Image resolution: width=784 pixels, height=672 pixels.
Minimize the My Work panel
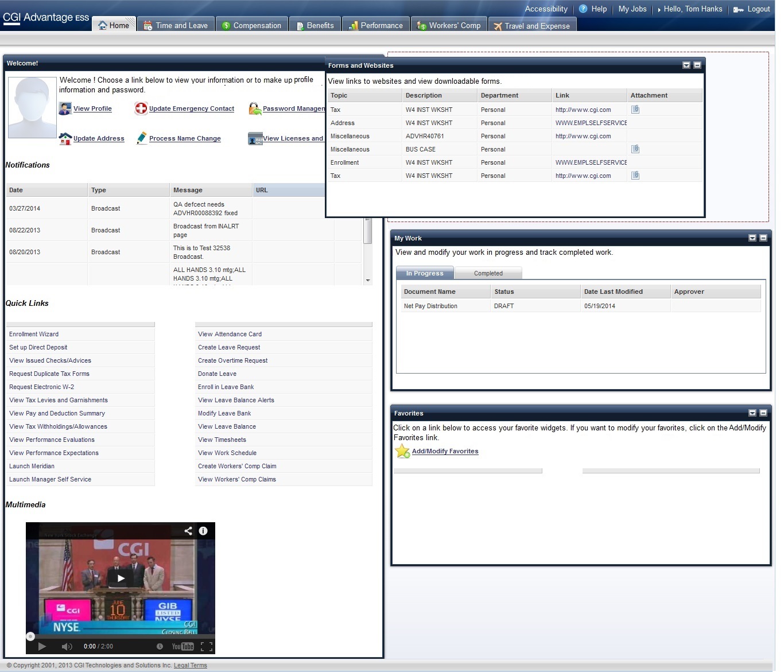pyautogui.click(x=763, y=238)
